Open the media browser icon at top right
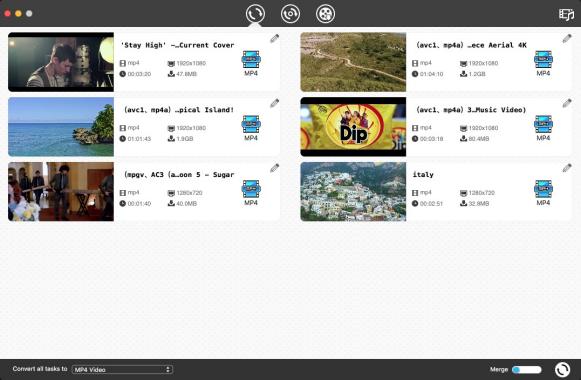581x380 pixels. point(566,14)
